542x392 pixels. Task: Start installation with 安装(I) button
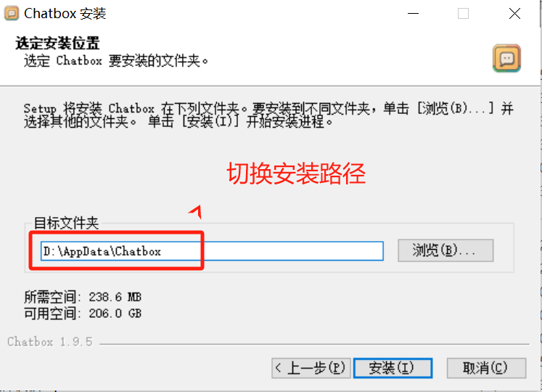(x=393, y=368)
